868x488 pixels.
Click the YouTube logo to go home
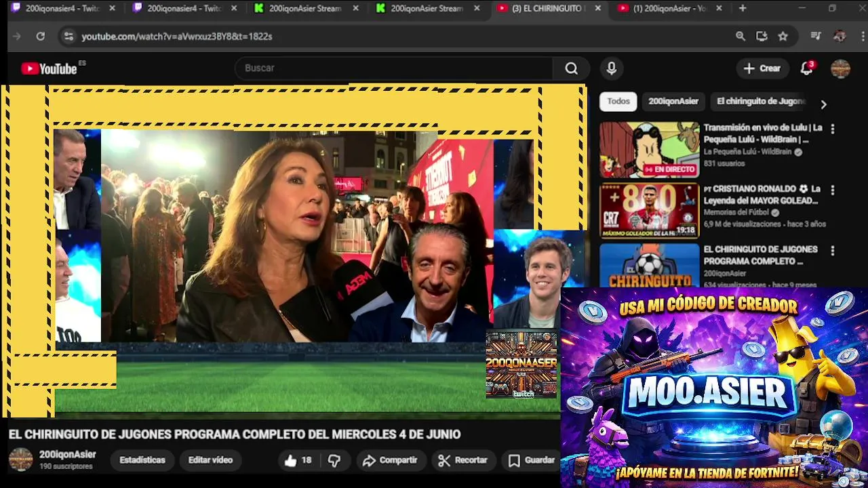pyautogui.click(x=49, y=68)
